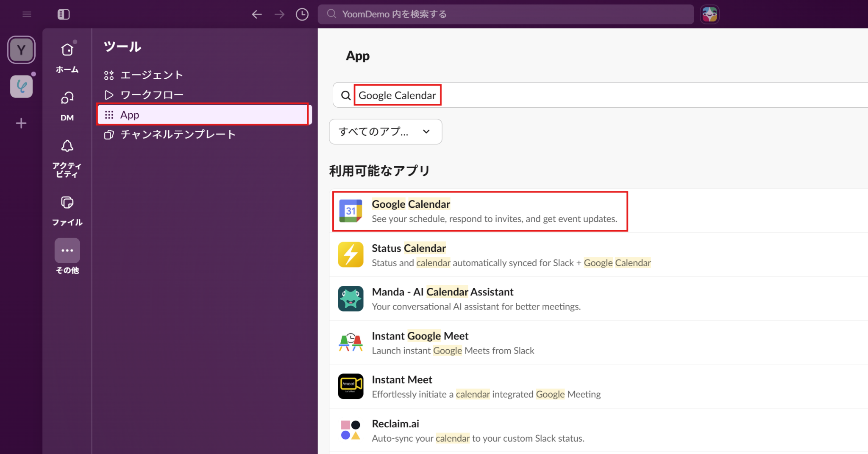The height and width of the screenshot is (454, 868).
Task: Open the hamburger menu at top left
Action: click(27, 14)
